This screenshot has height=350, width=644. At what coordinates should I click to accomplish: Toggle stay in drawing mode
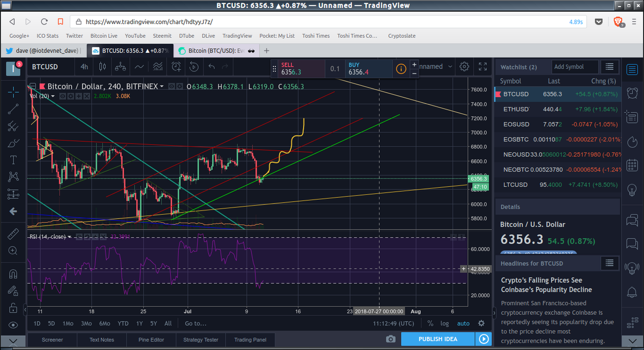[13, 291]
